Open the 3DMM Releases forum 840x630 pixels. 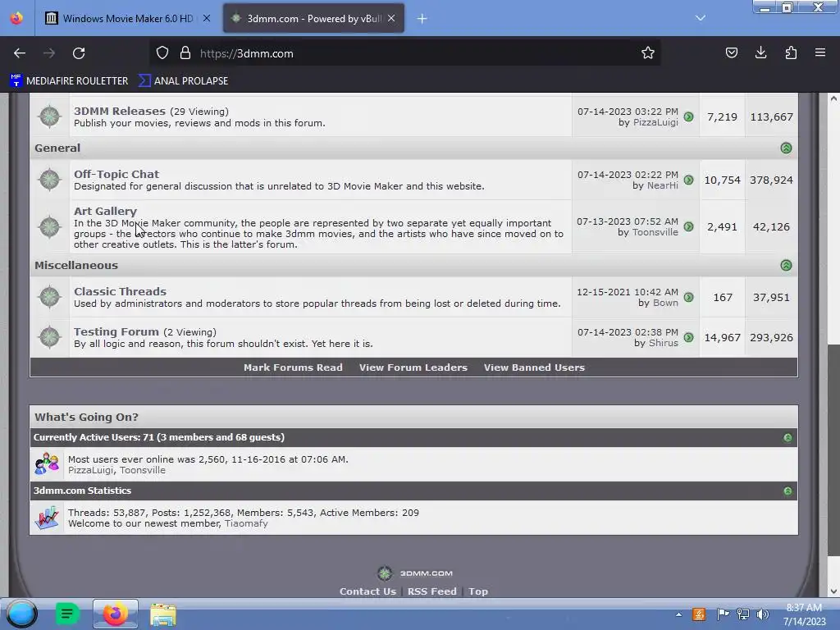coord(120,111)
